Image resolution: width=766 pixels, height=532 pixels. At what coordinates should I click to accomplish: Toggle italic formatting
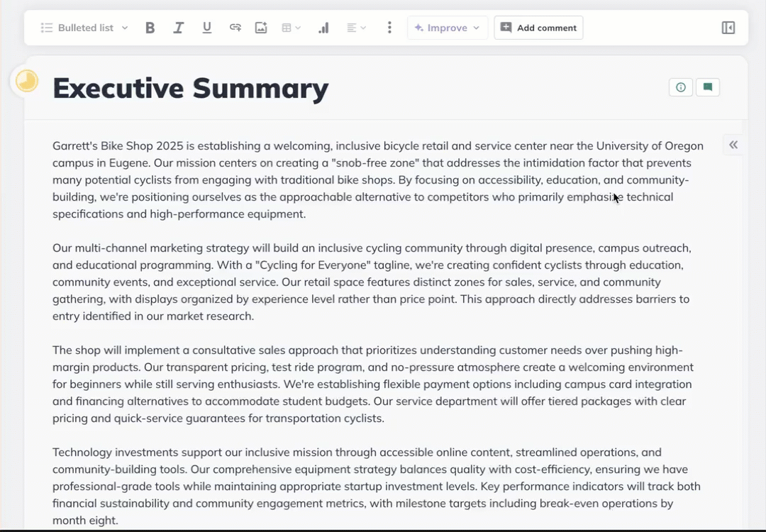[x=178, y=28]
